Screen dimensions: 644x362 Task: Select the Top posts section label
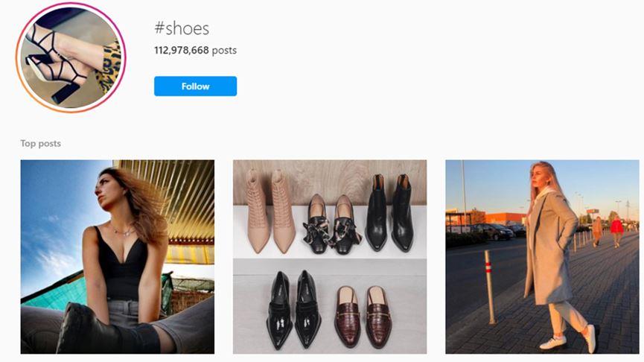(x=40, y=143)
